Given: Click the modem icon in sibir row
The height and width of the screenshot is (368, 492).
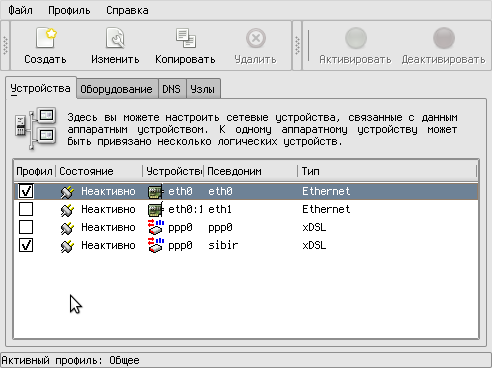Looking at the screenshot, I should 156,245.
